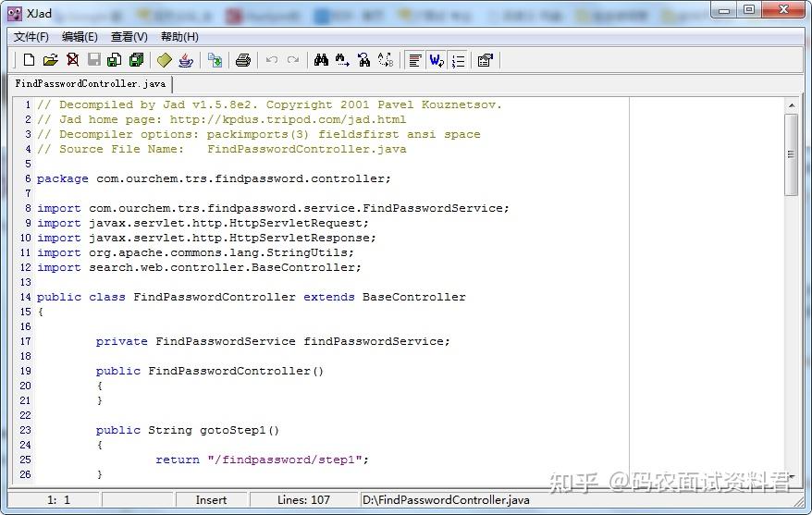Open the 帮助(H) menu
The width and height of the screenshot is (812, 515).
179,37
